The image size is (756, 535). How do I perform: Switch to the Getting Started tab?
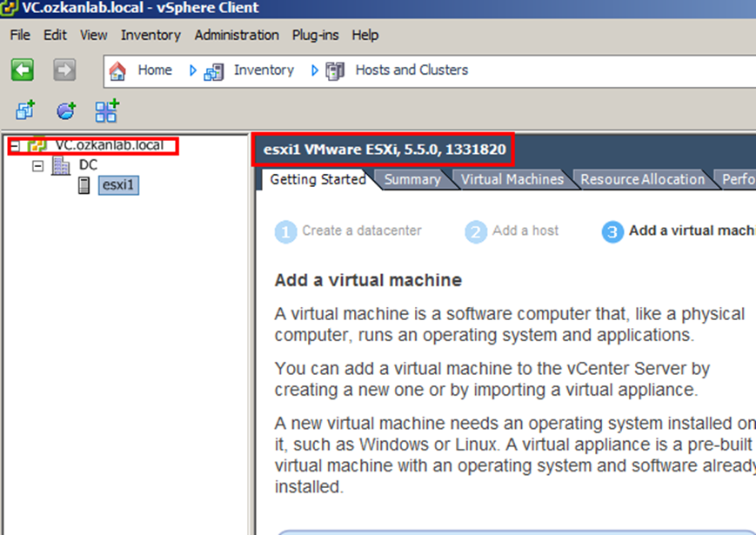coord(318,179)
